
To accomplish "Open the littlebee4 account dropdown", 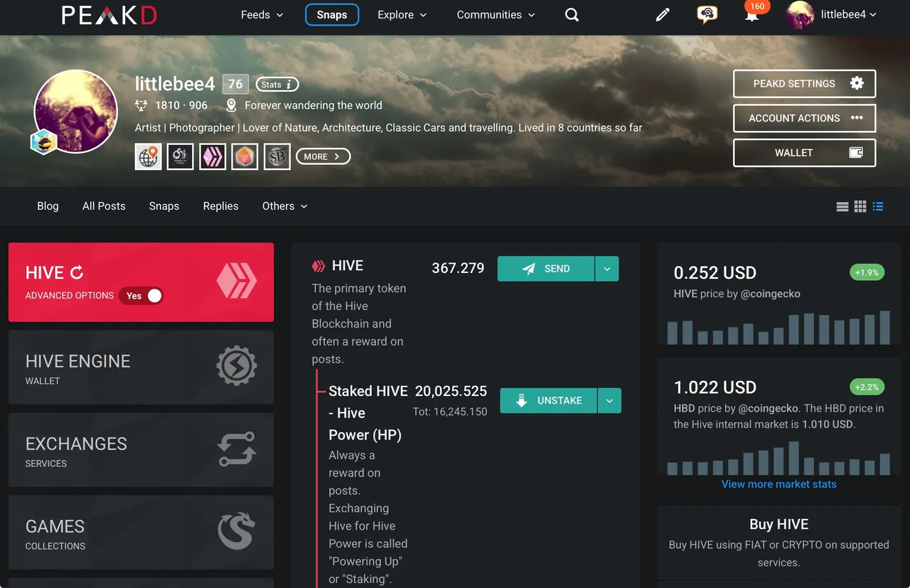I will coord(849,15).
